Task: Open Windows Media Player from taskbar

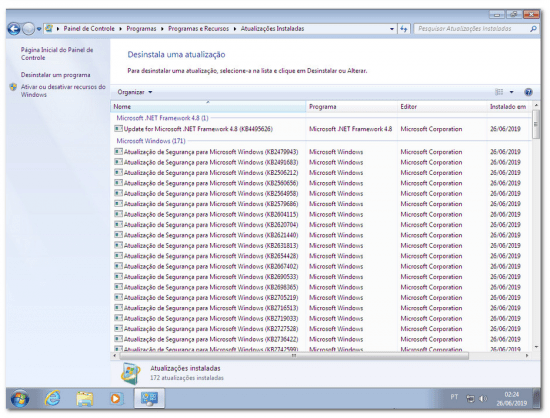Action: pos(116,399)
